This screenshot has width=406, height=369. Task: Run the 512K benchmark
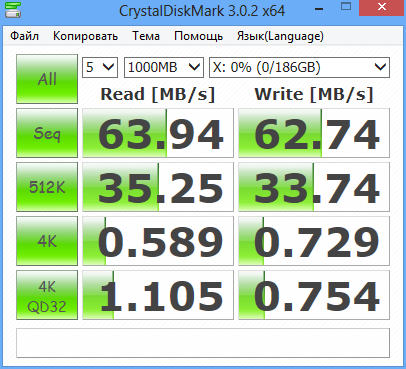(x=47, y=187)
